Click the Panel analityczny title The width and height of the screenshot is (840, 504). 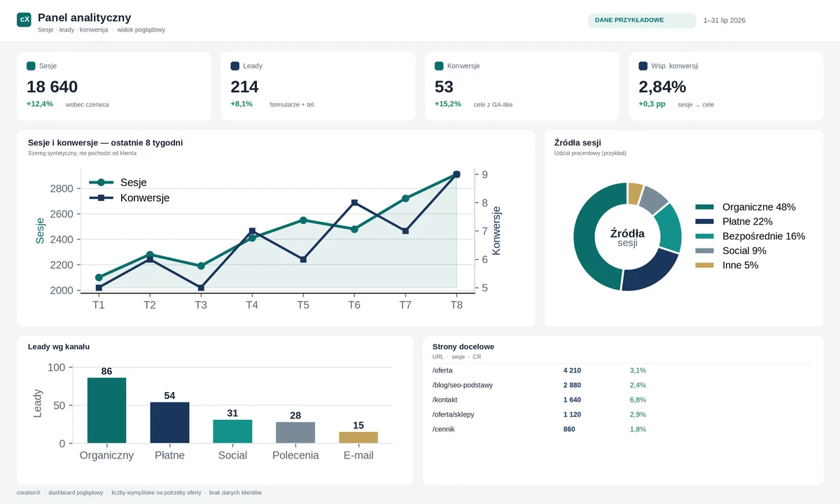[84, 17]
